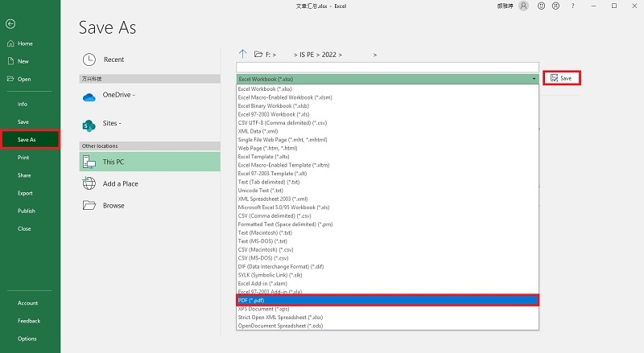
Task: Select Unicode Text (*.txt) format
Action: point(387,191)
